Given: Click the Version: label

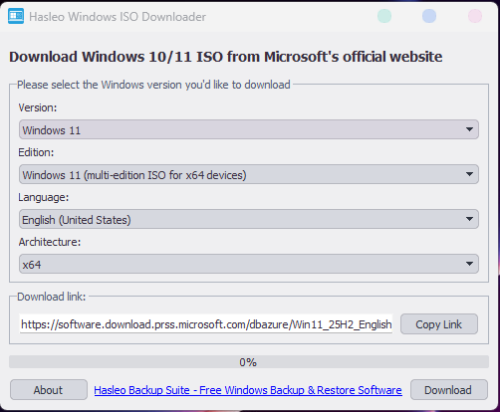Looking at the screenshot, I should coord(38,108).
